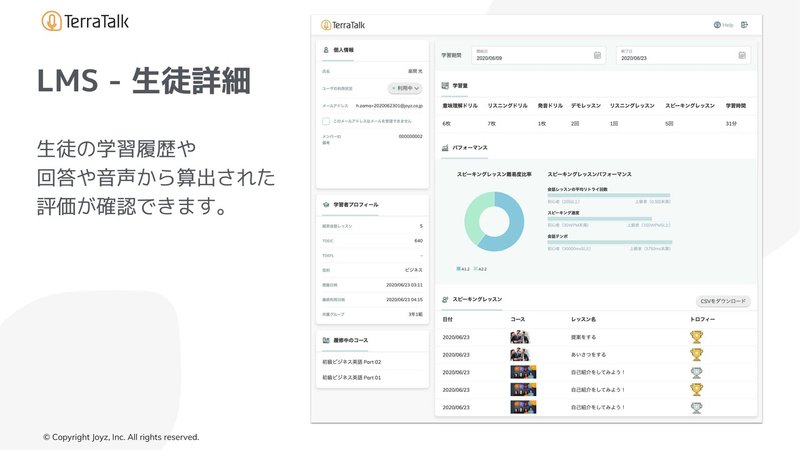Viewport: 800px width, 450px height.
Task: Click the ビジネス purpose value
Action: [414, 270]
